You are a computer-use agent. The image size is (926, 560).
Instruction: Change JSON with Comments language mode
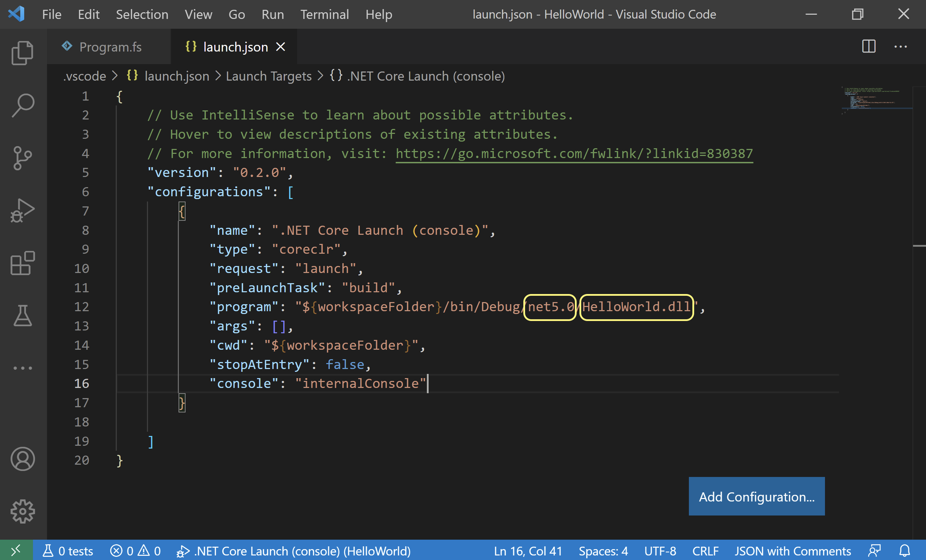792,551
